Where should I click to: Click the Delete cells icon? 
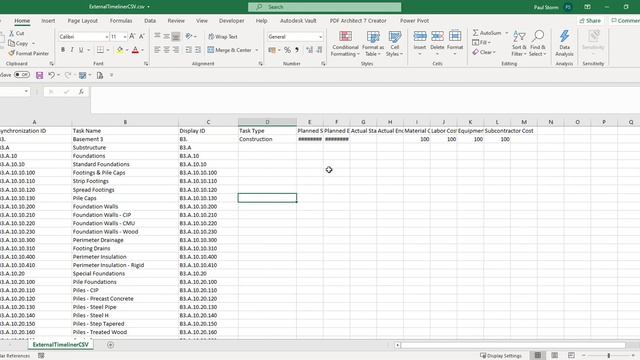(x=437, y=36)
